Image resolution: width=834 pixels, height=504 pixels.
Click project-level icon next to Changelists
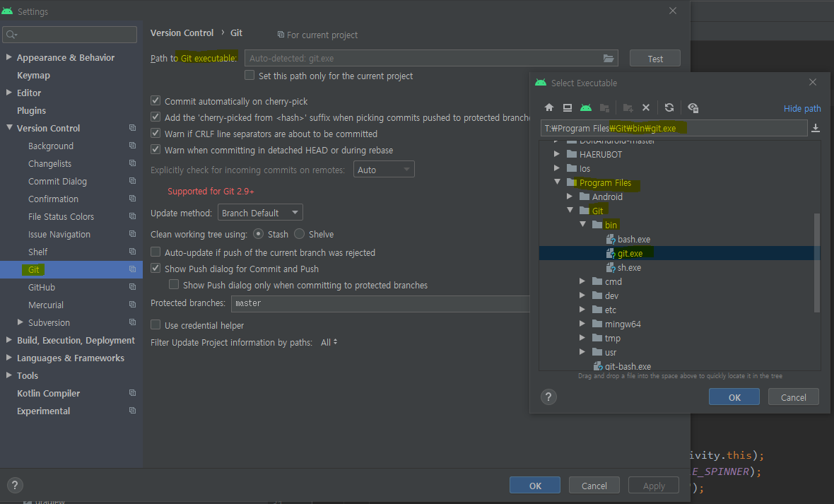click(x=132, y=163)
